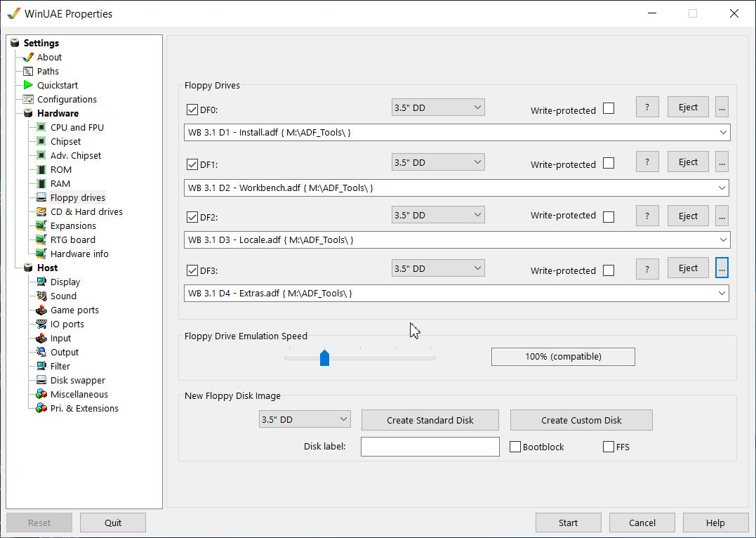Enable Write-protected for DF0

(609, 108)
